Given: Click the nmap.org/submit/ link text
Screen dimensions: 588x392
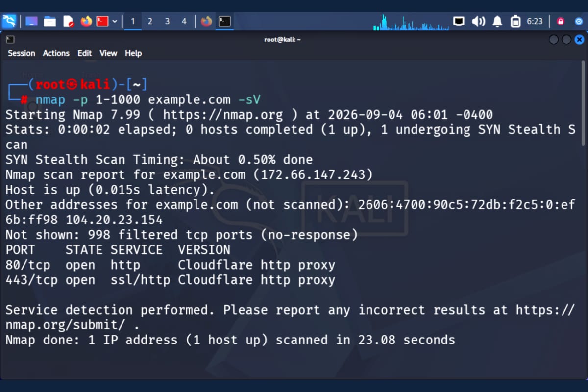Looking at the screenshot, I should pyautogui.click(x=65, y=325).
